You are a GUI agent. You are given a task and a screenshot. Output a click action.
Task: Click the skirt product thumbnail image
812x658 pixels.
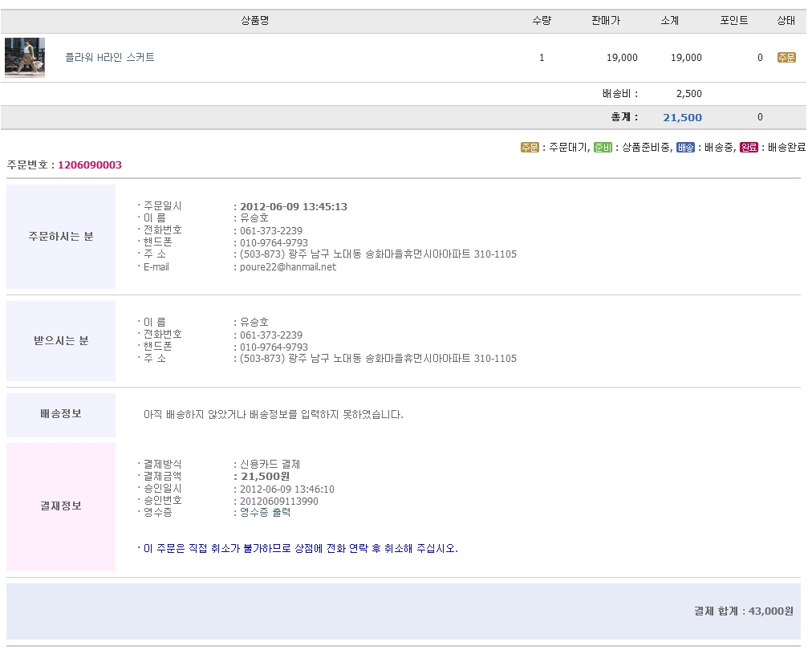[x=24, y=58]
